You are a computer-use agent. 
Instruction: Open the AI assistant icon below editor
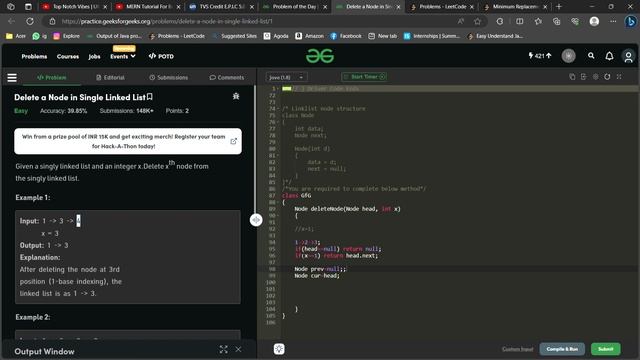[x=279, y=349]
